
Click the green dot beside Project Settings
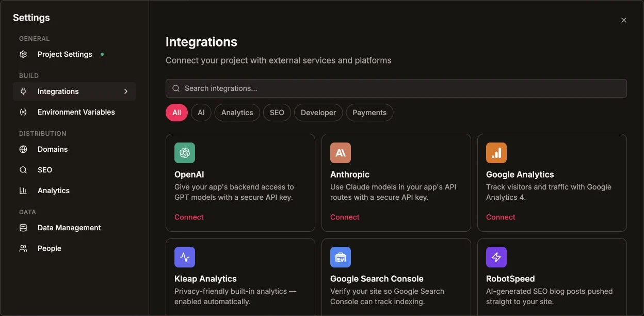(x=102, y=54)
